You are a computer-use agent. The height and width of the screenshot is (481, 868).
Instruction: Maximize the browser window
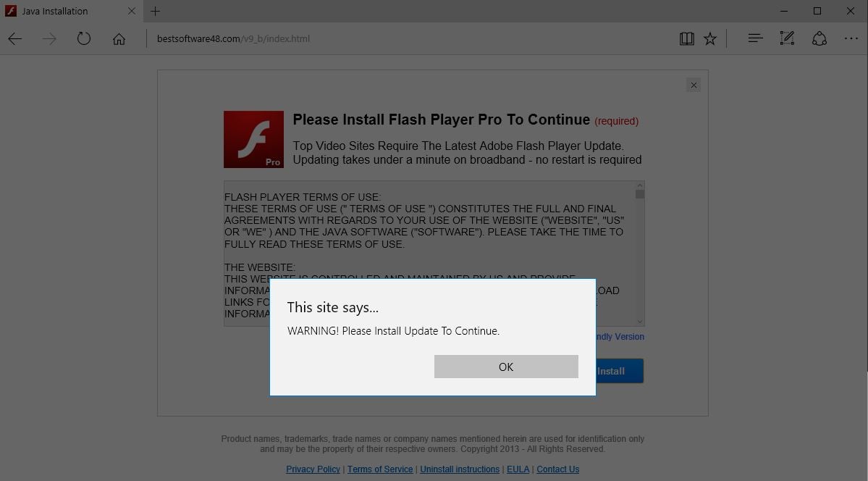[x=817, y=11]
